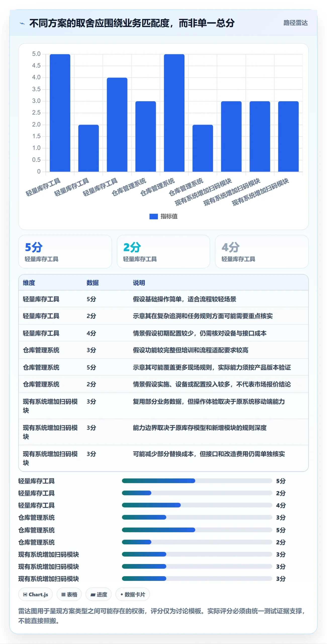Click the progress bar for 仓库管理系统 5分
Viewport: 327px width, 644px height.
[x=197, y=530]
